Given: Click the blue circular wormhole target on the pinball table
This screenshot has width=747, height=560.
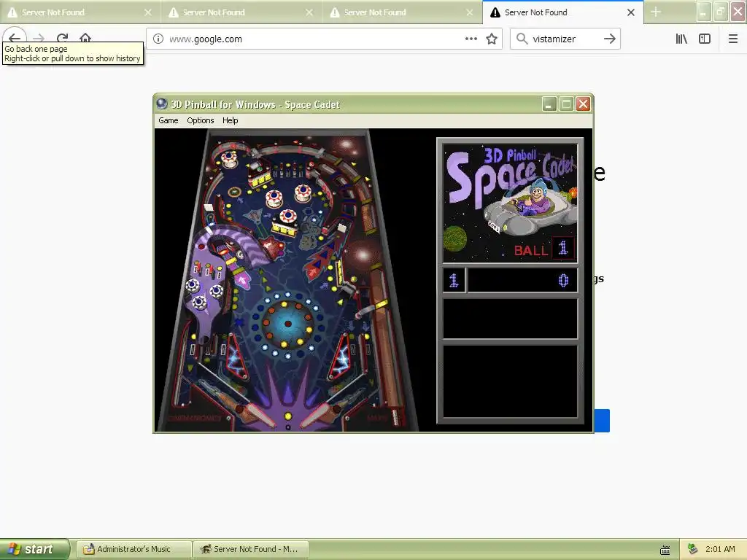Looking at the screenshot, I should point(287,324).
